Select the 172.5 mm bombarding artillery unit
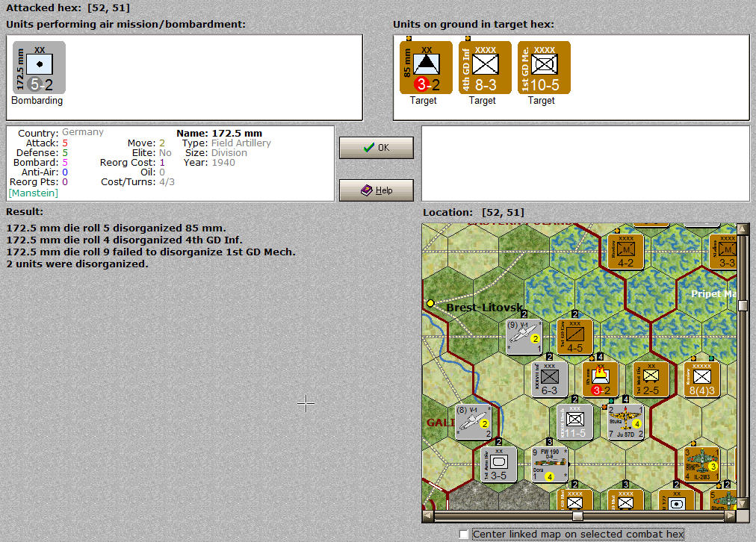756x542 pixels. [39, 67]
